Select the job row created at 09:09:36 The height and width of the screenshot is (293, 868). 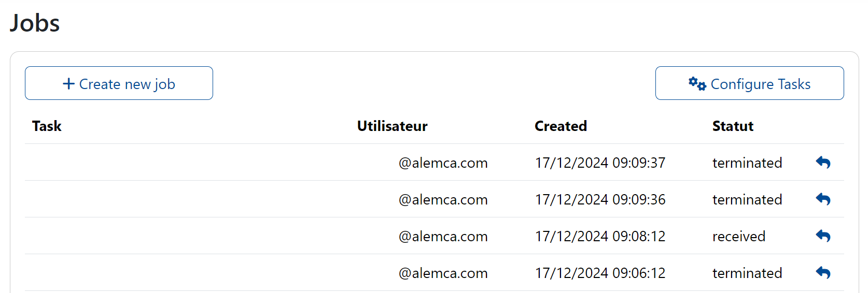click(435, 199)
